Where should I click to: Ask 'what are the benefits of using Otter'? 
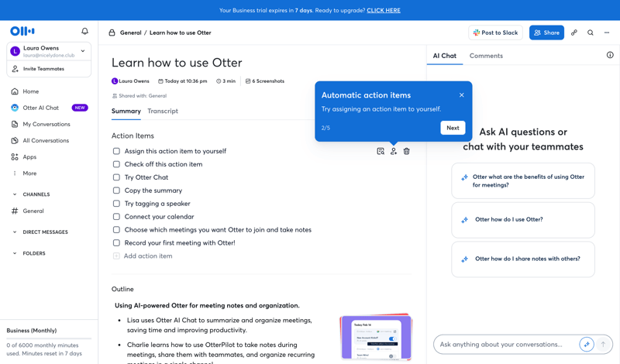point(522,180)
